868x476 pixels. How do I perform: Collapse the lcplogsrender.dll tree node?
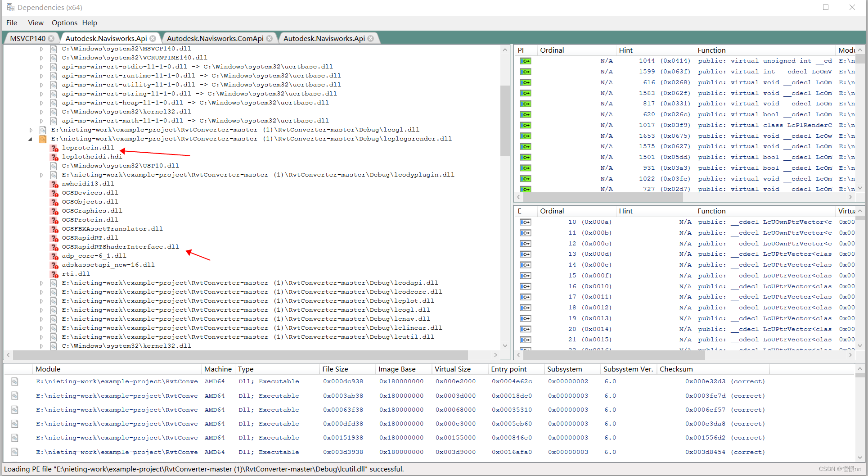pyautogui.click(x=30, y=139)
